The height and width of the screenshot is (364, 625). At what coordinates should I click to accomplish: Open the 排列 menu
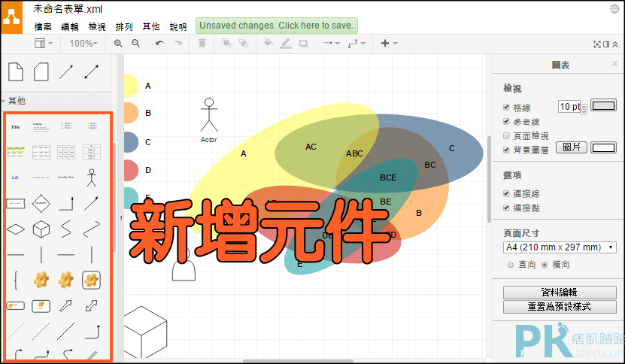(x=124, y=26)
